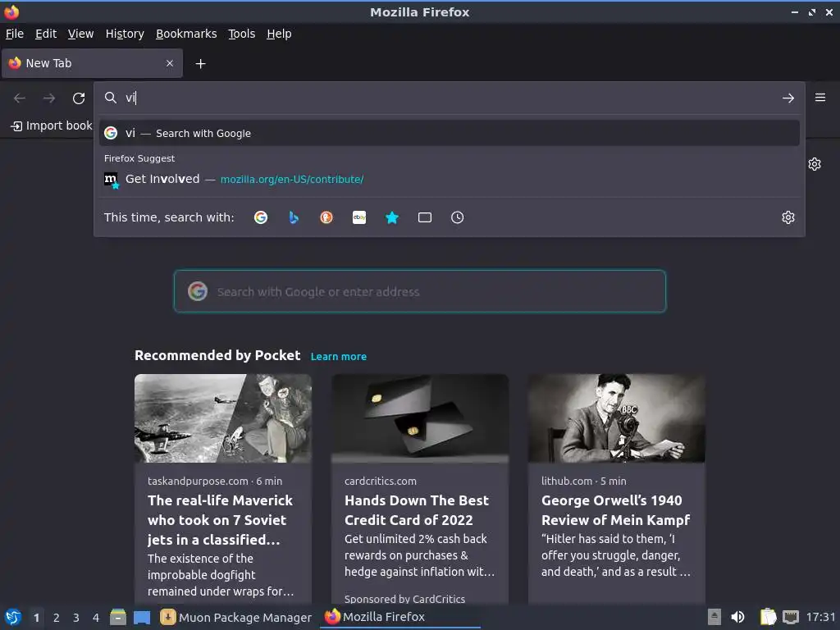Select 'vi — Search with Google' suggestion
The width and height of the screenshot is (840, 630).
(x=449, y=134)
